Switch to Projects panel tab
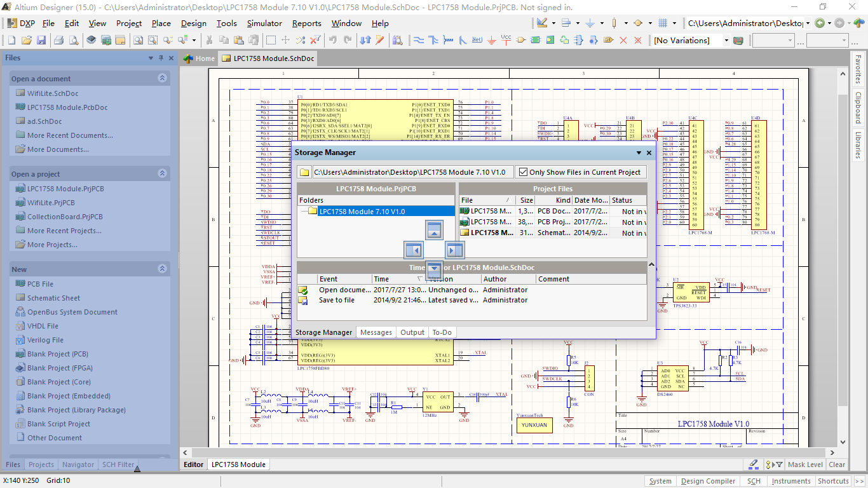 (41, 464)
